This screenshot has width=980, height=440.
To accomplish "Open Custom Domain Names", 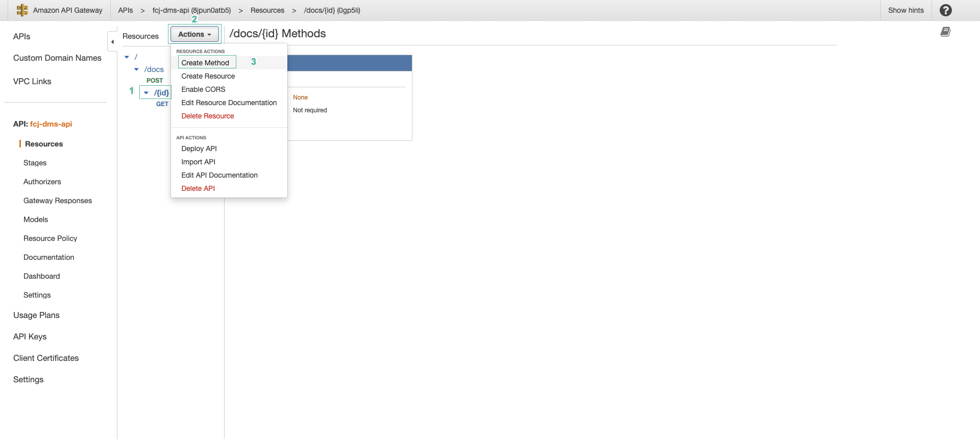I will point(57,58).
